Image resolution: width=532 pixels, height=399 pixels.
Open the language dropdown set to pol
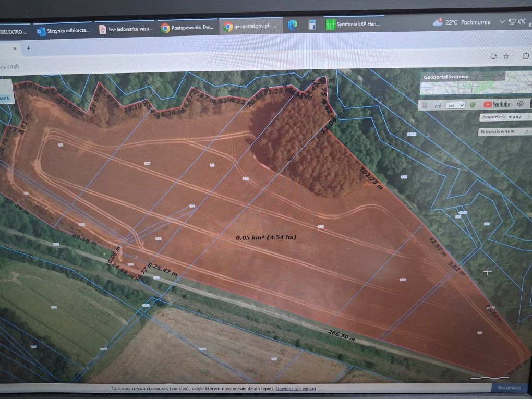(x=455, y=105)
